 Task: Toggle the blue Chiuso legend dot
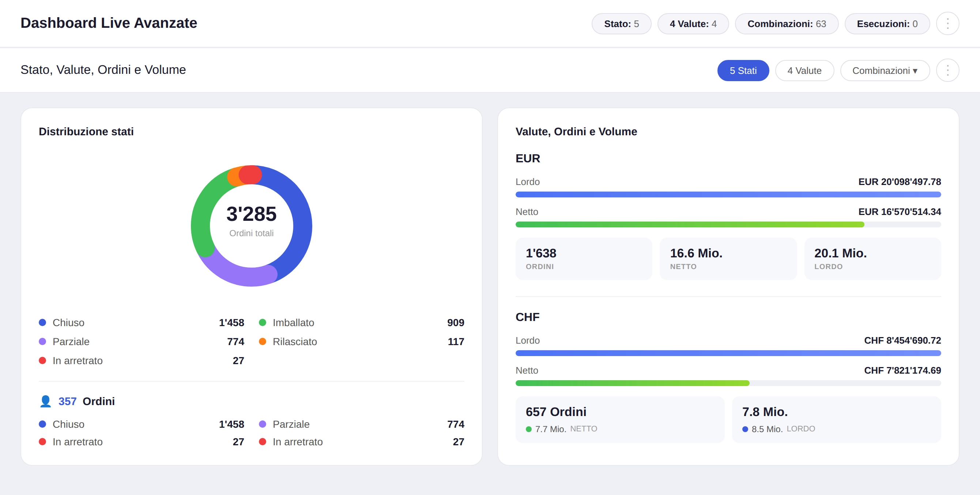pos(42,322)
